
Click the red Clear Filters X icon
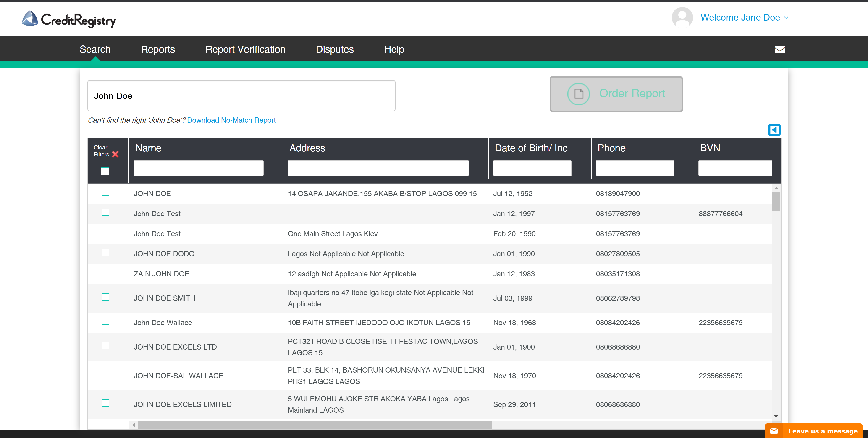pyautogui.click(x=115, y=154)
